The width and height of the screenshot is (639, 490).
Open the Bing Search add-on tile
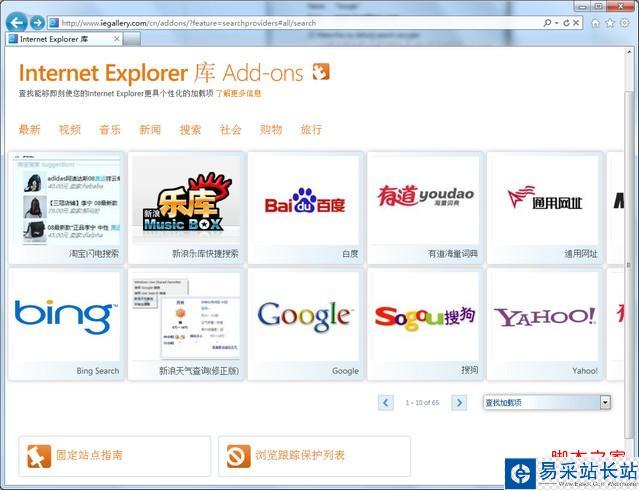pyautogui.click(x=66, y=324)
